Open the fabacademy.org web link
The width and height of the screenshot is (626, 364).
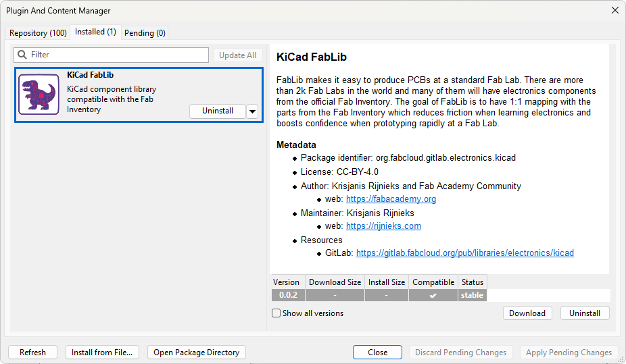[391, 199]
